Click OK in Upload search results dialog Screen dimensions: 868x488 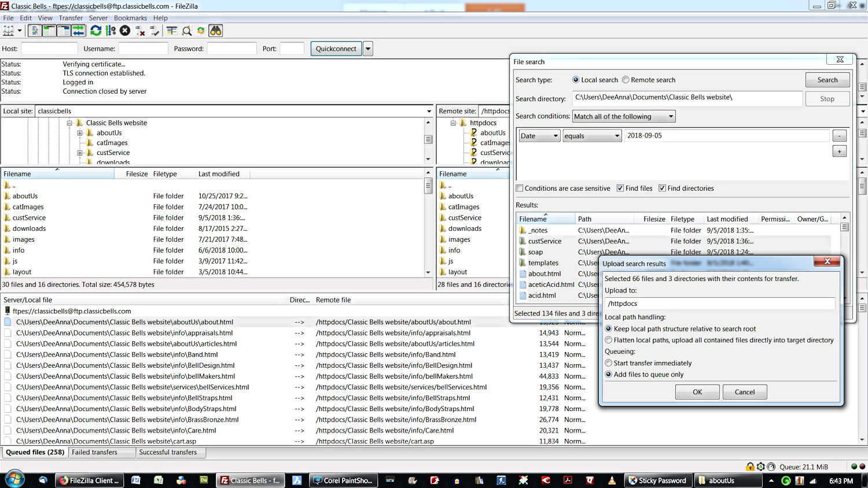(x=697, y=392)
